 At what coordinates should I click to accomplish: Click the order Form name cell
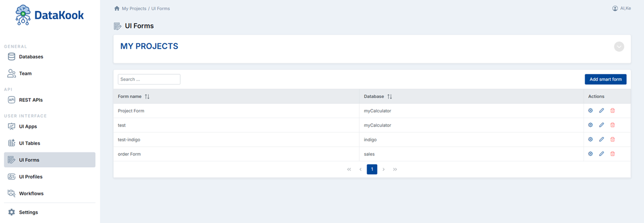[236, 154]
